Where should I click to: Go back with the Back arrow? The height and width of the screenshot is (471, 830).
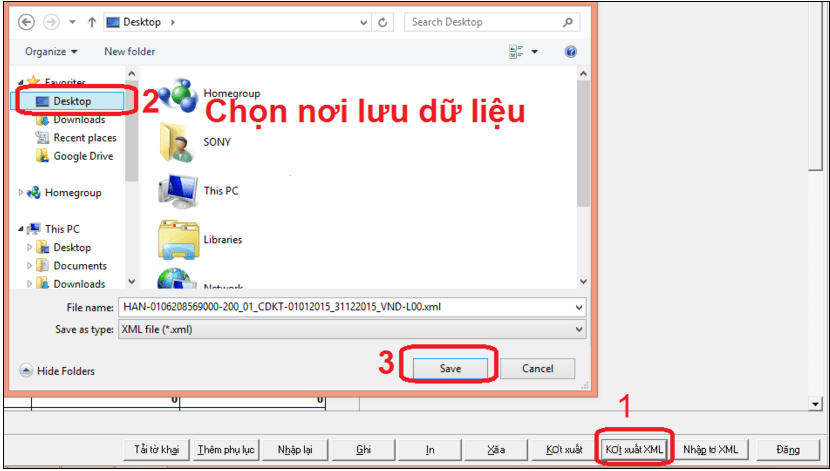coord(26,22)
